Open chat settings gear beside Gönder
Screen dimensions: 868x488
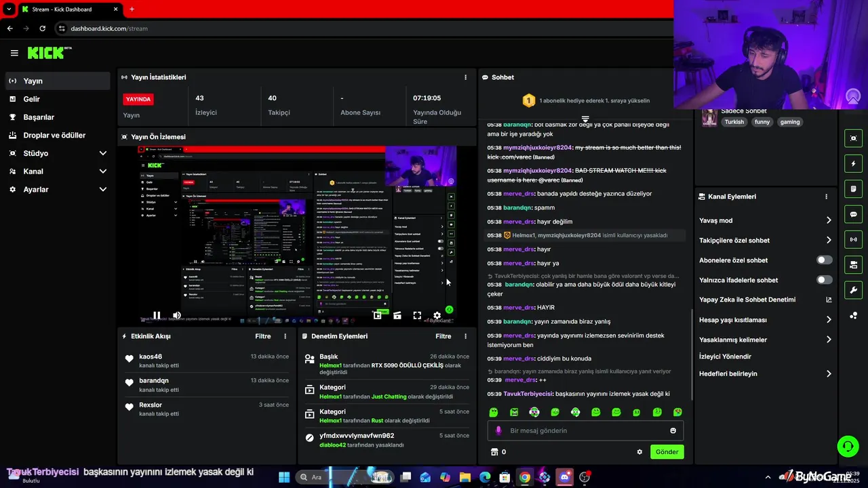[639, 452]
